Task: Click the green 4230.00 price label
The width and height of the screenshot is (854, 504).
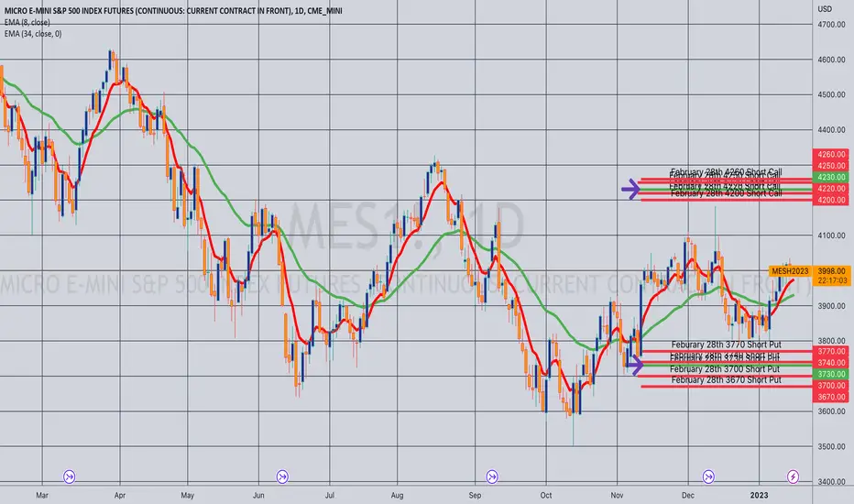Action: click(830, 177)
